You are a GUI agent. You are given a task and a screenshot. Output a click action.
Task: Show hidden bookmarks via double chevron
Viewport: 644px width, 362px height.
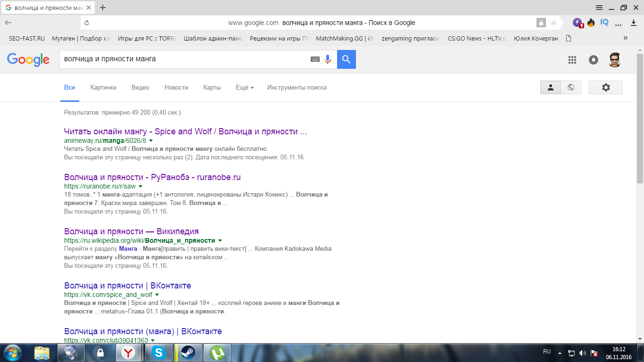(626, 38)
